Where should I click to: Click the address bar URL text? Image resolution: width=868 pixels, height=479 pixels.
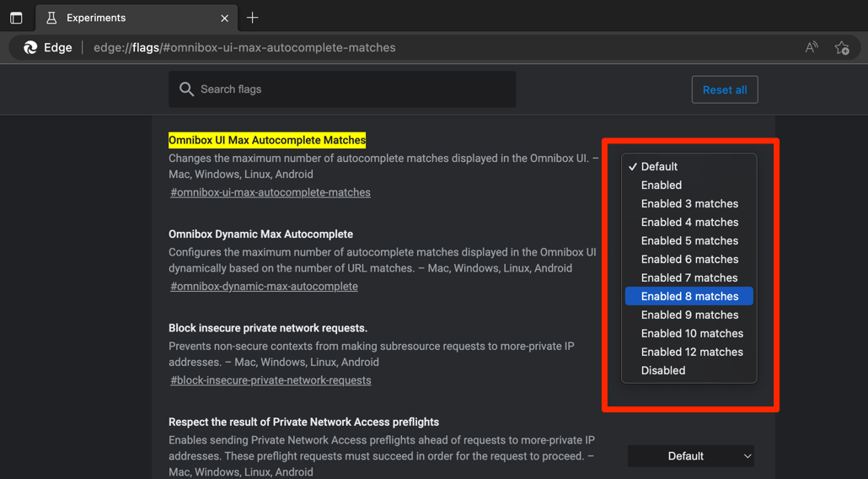pyautogui.click(x=244, y=48)
